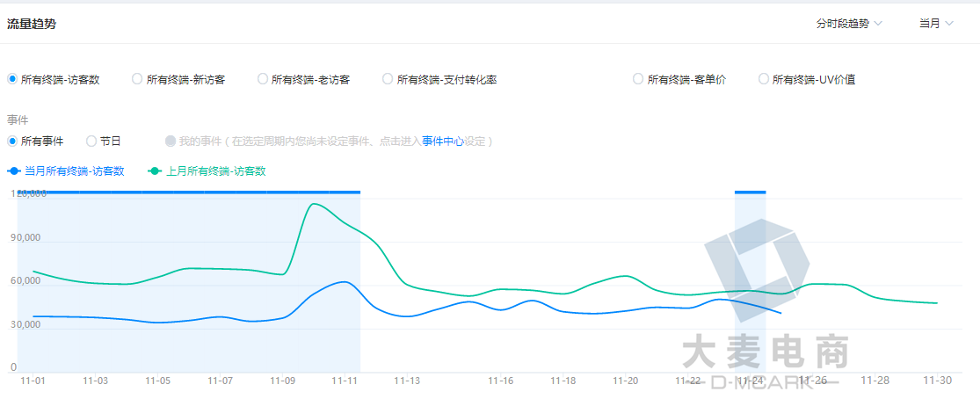The height and width of the screenshot is (399, 980).
Task: Toggle 上月所有终端-访客数 legend series
Action: coord(215,171)
